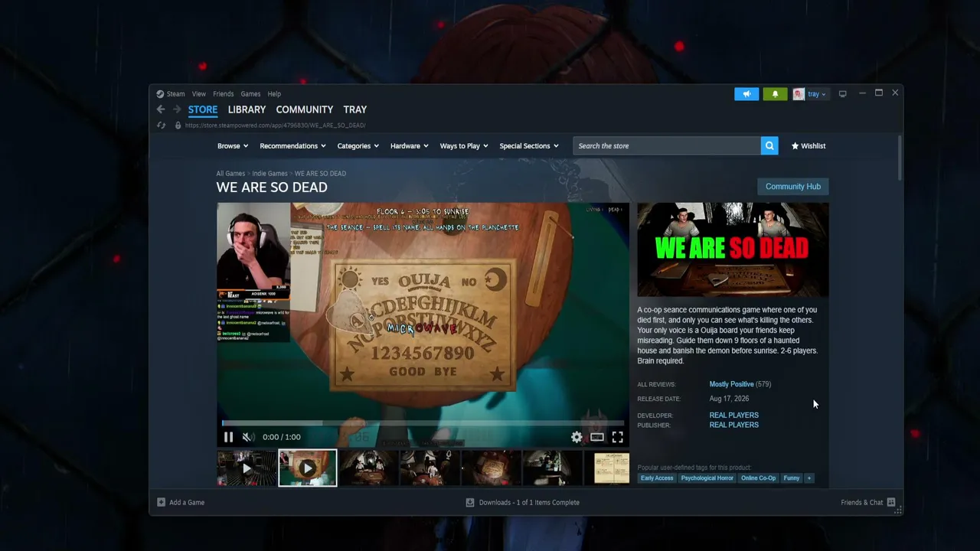This screenshot has width=980, height=551.
Task: Select the highlighted second trailer thumbnail
Action: tap(307, 468)
